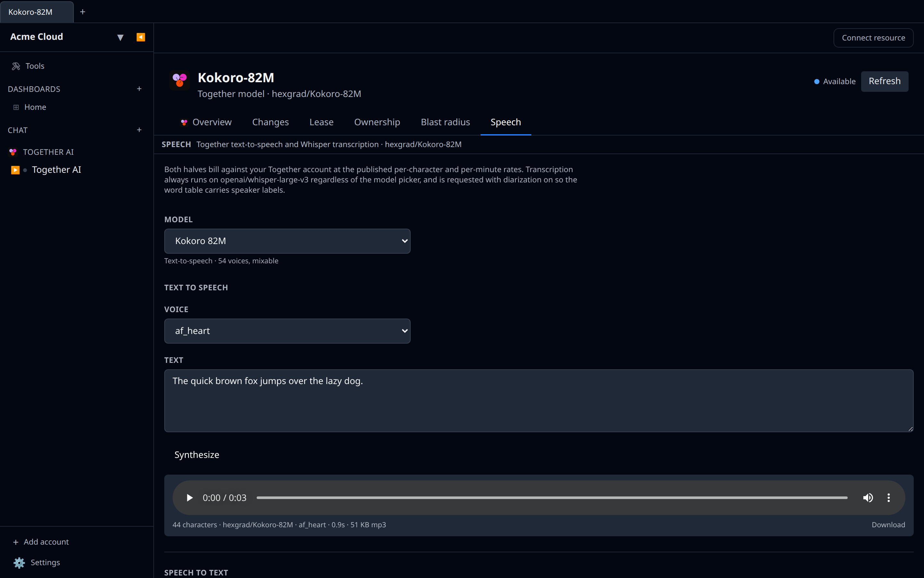924x578 pixels.
Task: Open the Model dropdown showing Kokoro 82M
Action: click(x=287, y=241)
